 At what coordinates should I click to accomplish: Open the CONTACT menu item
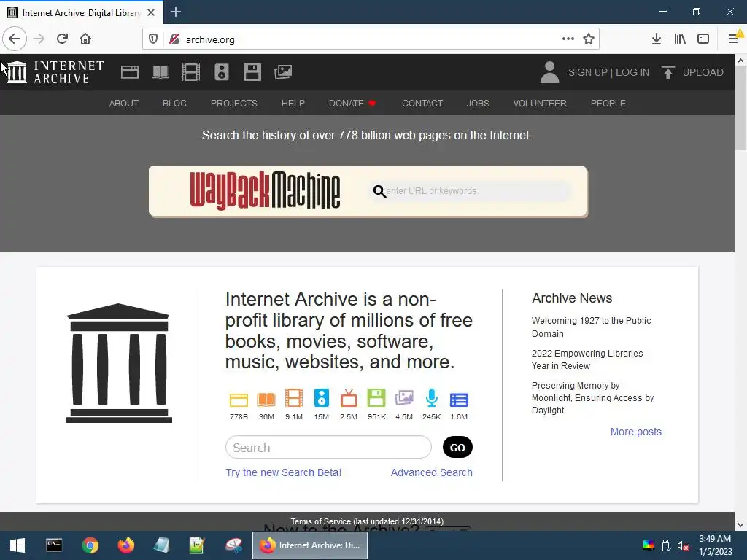[422, 104]
